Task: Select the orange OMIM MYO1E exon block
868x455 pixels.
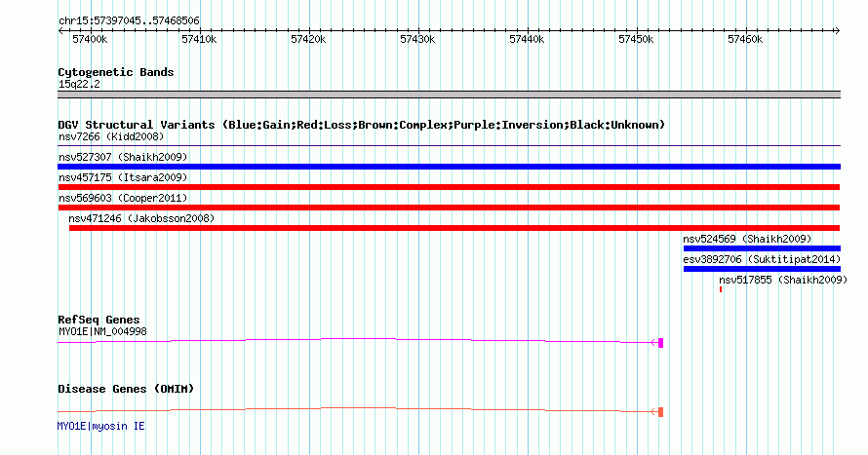Action: click(660, 412)
